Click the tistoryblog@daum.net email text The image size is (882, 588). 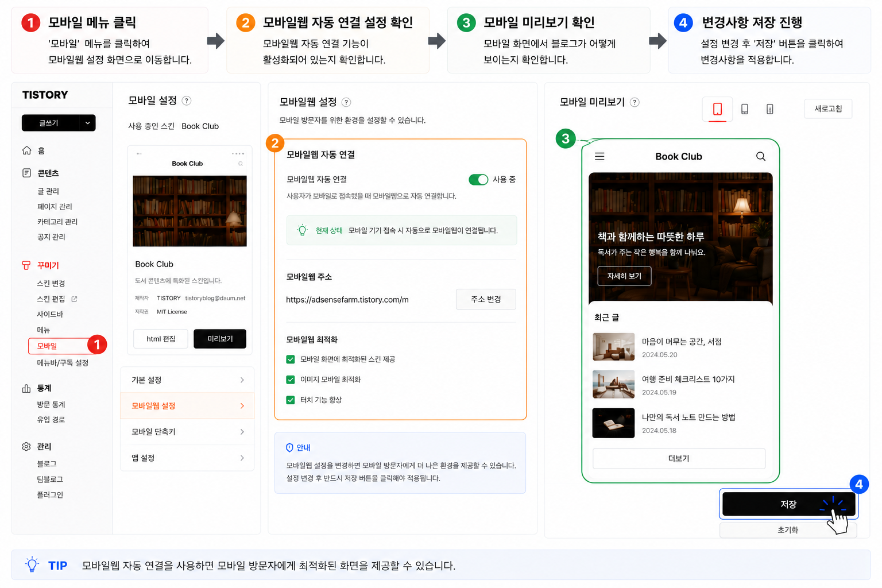click(215, 299)
